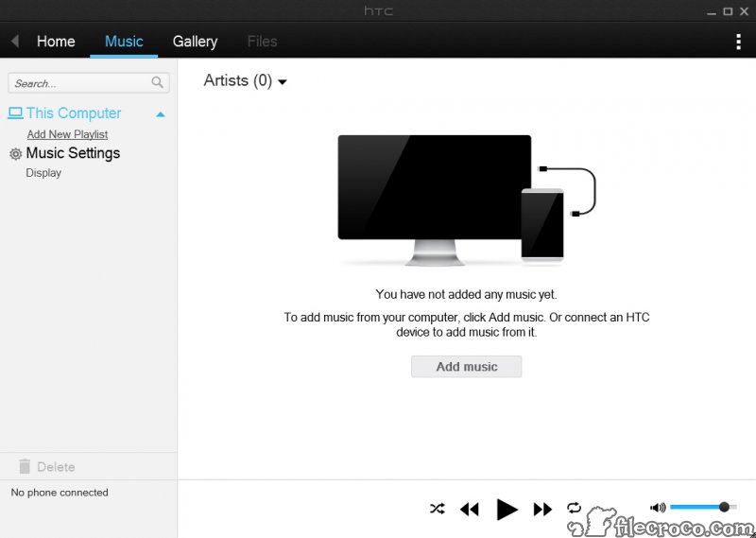The width and height of the screenshot is (756, 538).
Task: Open the three-dot overflow menu
Action: tap(738, 42)
